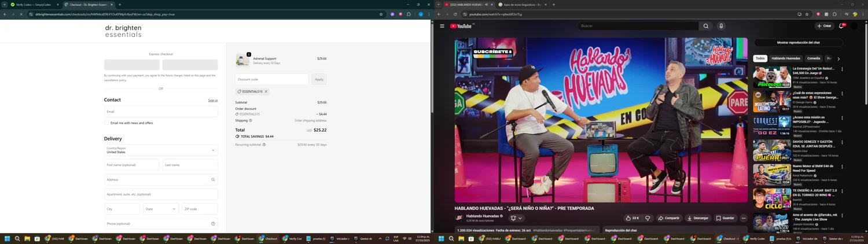Mute the Hablando Huevadas tab audio

[x=486, y=5]
